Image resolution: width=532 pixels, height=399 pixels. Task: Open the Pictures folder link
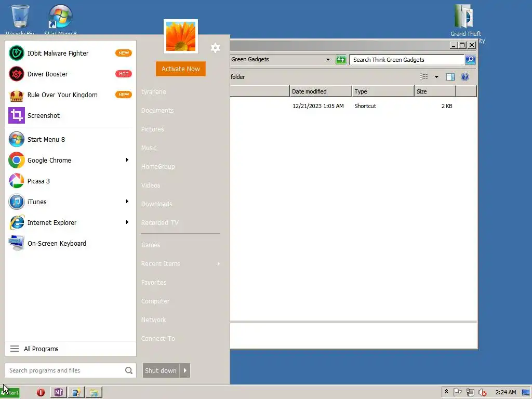(x=153, y=129)
